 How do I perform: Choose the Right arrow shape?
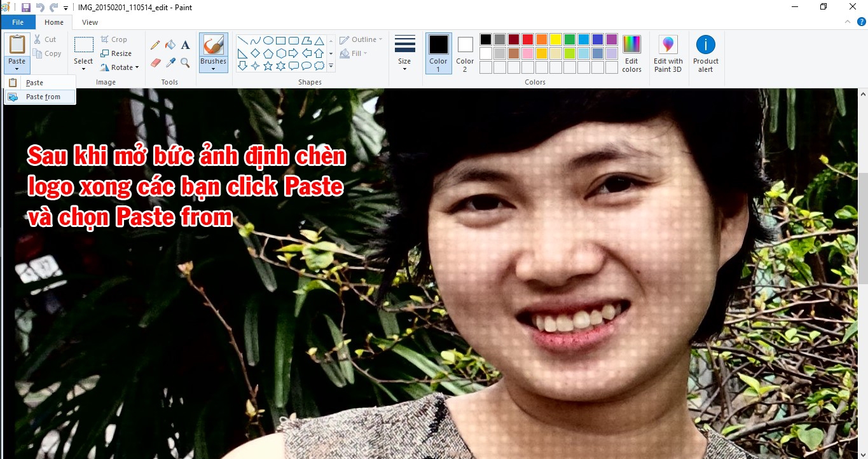293,53
